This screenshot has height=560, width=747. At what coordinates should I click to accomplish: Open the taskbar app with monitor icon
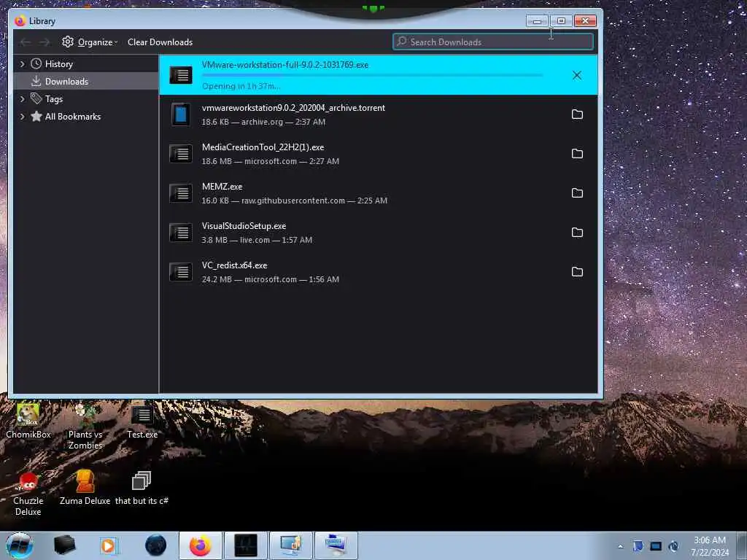(x=290, y=545)
